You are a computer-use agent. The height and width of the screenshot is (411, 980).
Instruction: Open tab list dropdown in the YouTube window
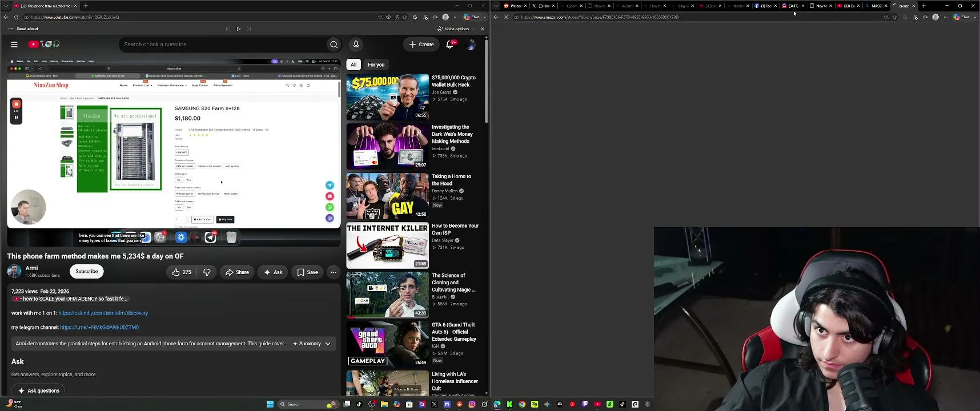tap(6, 6)
